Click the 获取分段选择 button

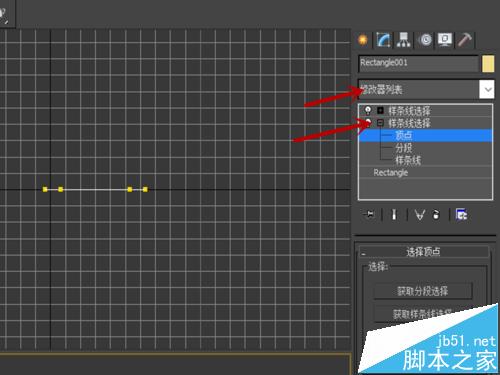[423, 291]
